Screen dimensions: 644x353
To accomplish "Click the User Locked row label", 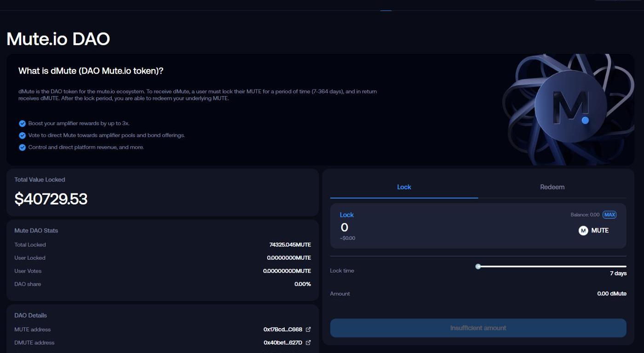I will tap(30, 258).
